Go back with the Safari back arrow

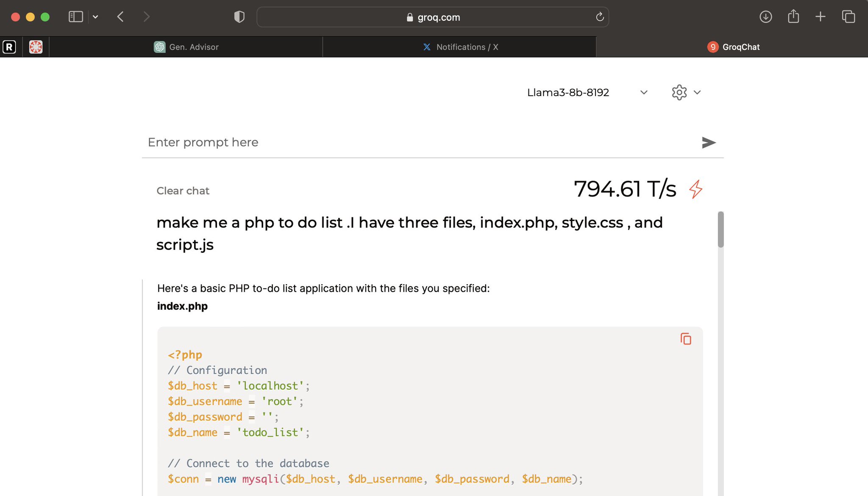120,17
